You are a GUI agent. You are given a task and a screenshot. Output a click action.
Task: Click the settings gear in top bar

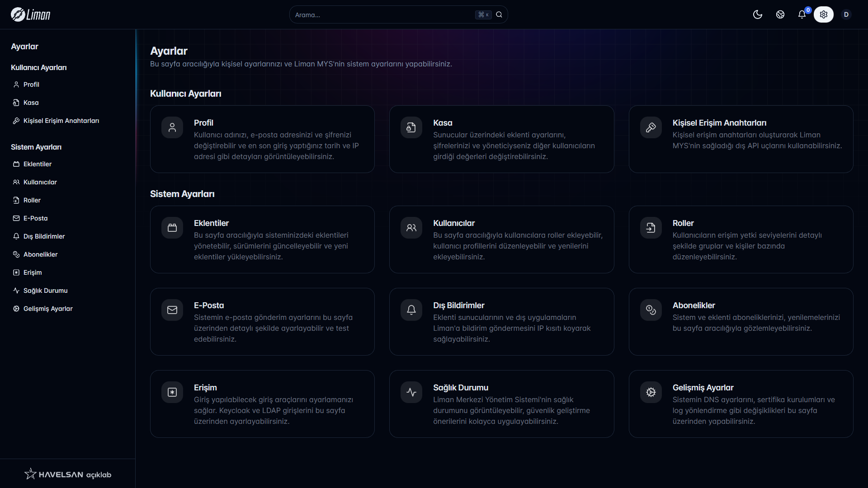824,14
